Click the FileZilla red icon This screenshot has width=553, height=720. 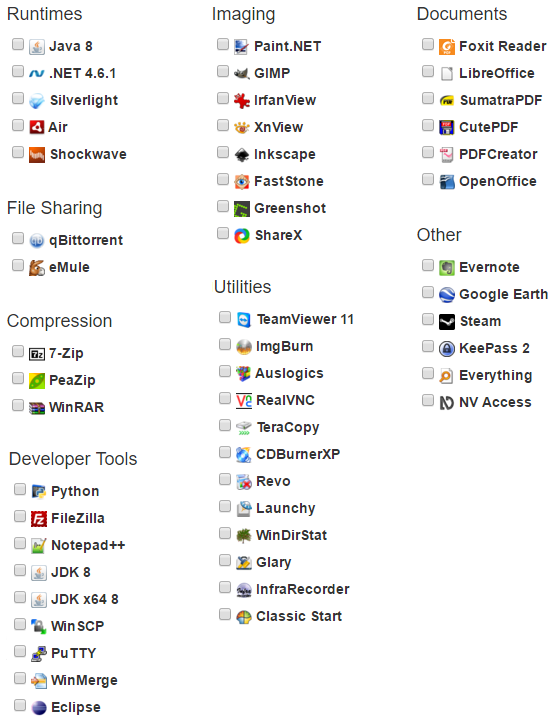tap(39, 519)
